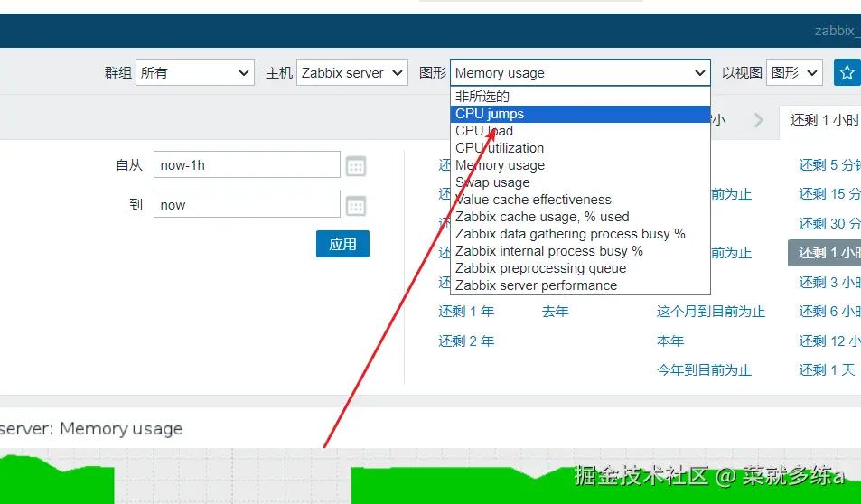Select the 还剩 12 小时 link
Screen dimensions: 861x504
(829, 341)
